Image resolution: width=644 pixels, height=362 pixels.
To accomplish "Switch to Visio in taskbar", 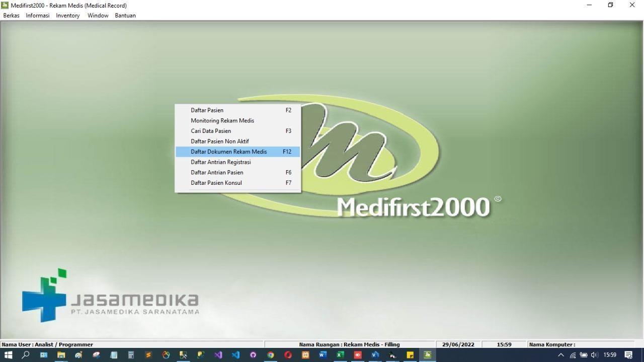I will (x=375, y=355).
